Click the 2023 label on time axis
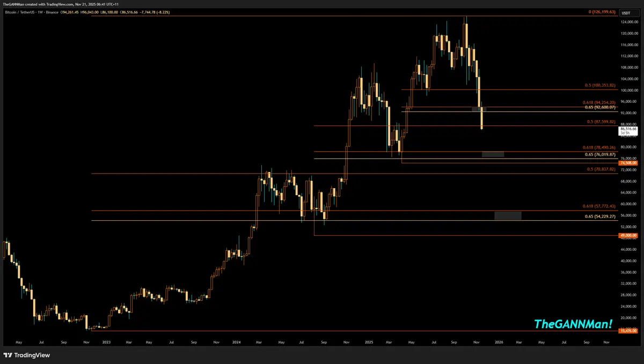Image resolution: width=644 pixels, height=364 pixels. click(106, 341)
